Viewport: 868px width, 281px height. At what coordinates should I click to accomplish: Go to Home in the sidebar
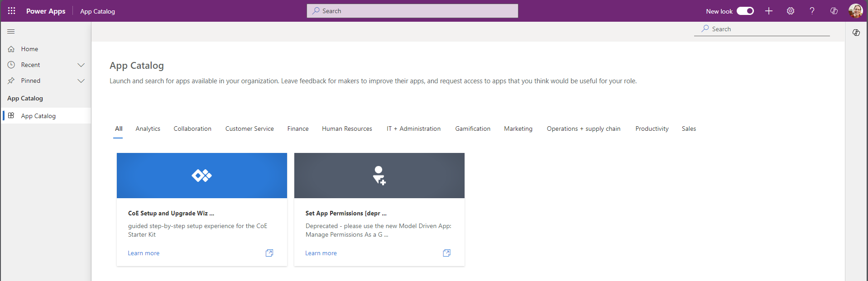coord(46,49)
